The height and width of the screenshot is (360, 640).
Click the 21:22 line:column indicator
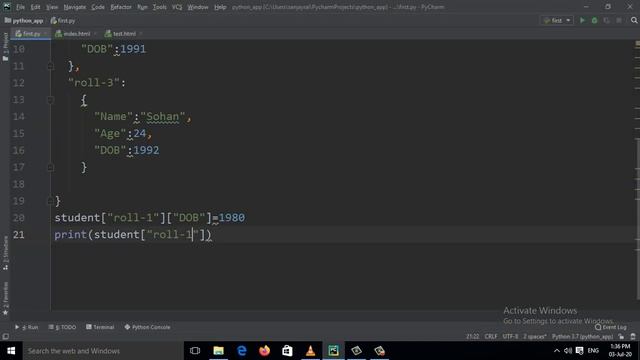[473, 337]
